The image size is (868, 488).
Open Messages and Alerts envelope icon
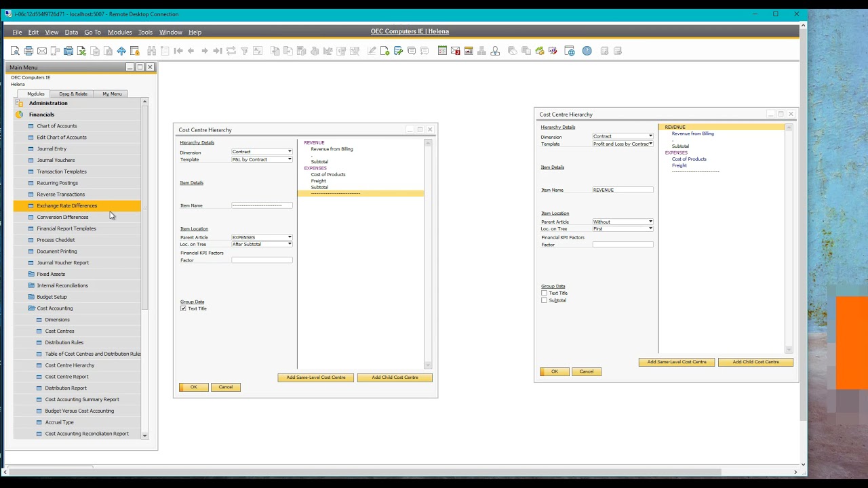(456, 51)
